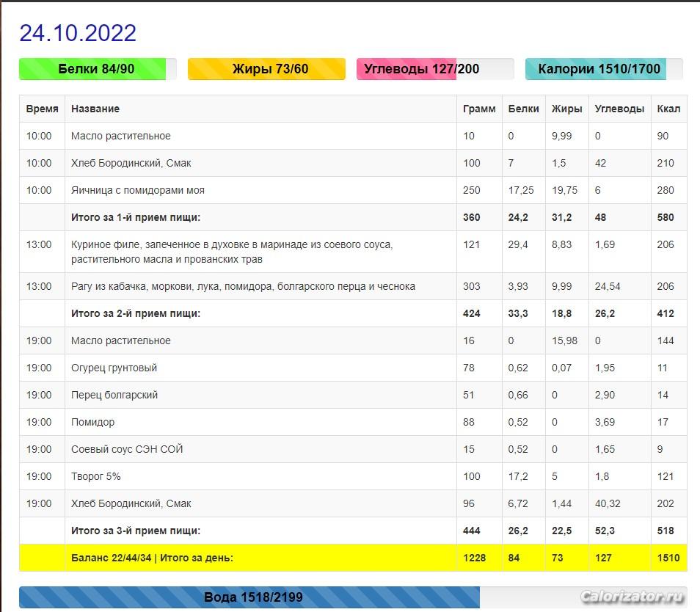Select the teal Калории 1510/1700 progress bar
The width and height of the screenshot is (700, 612).
(x=603, y=69)
